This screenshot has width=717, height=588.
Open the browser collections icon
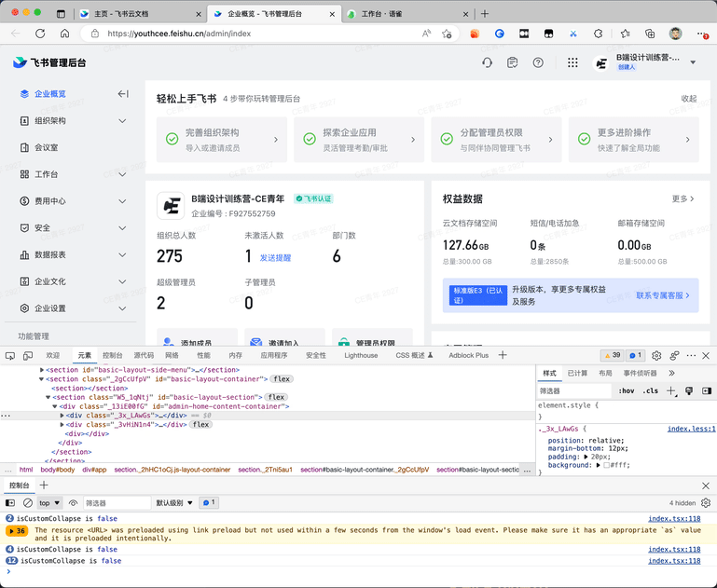point(650,34)
